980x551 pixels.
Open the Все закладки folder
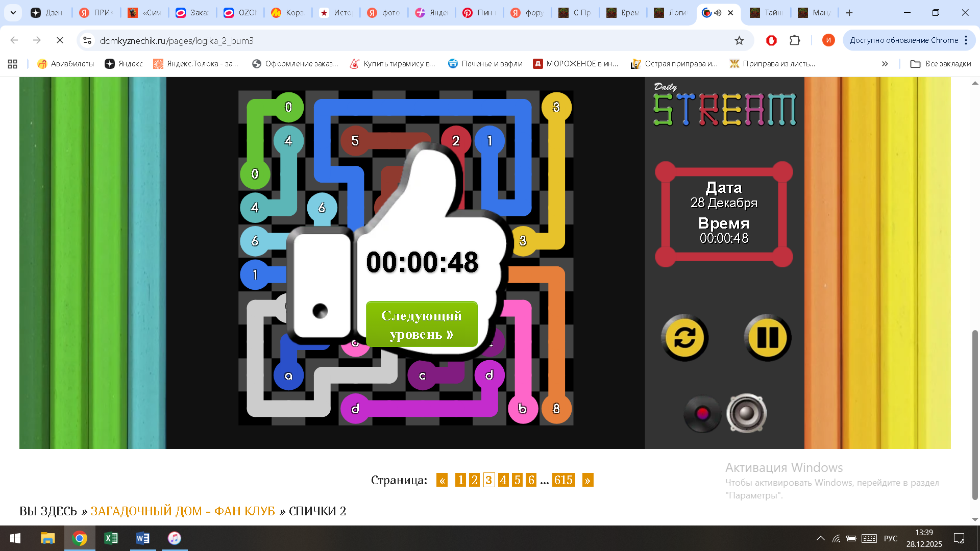point(941,63)
